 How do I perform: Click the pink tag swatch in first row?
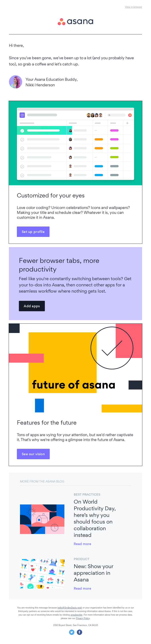point(114,130)
